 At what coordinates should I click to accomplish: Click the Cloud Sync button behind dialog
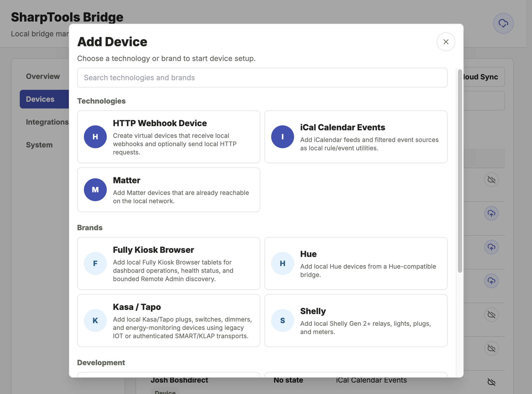[484, 77]
